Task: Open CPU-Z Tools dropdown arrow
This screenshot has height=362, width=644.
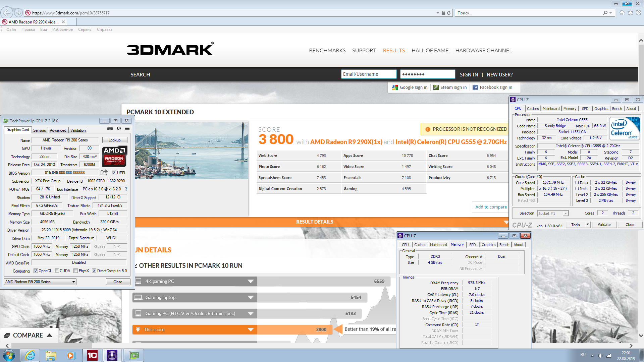Action: pos(588,225)
